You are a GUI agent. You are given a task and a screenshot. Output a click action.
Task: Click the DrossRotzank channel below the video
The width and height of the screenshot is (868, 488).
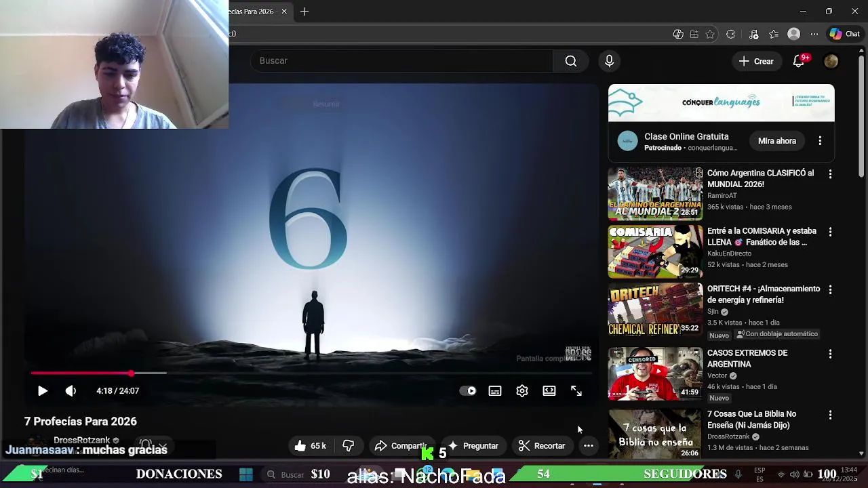pos(81,440)
